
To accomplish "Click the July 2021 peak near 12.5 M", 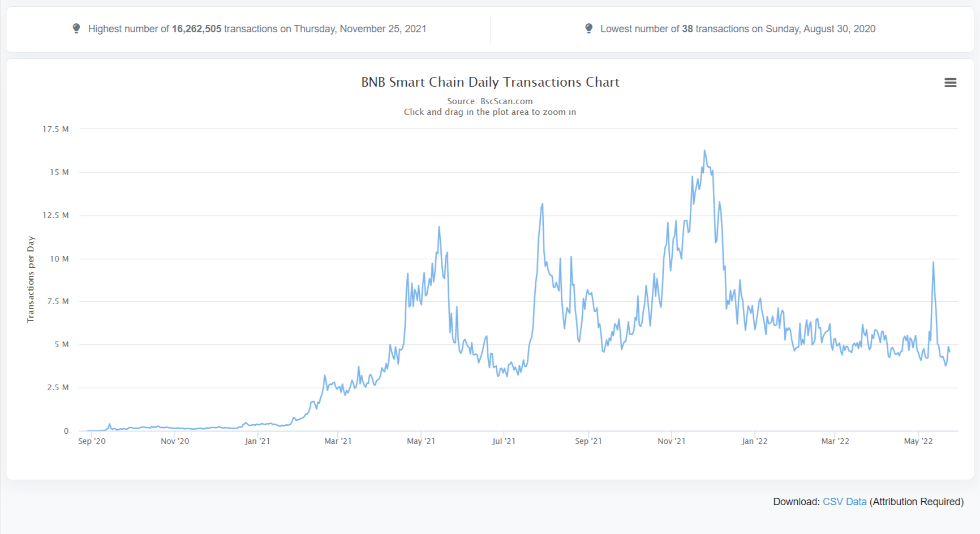I will (x=542, y=204).
